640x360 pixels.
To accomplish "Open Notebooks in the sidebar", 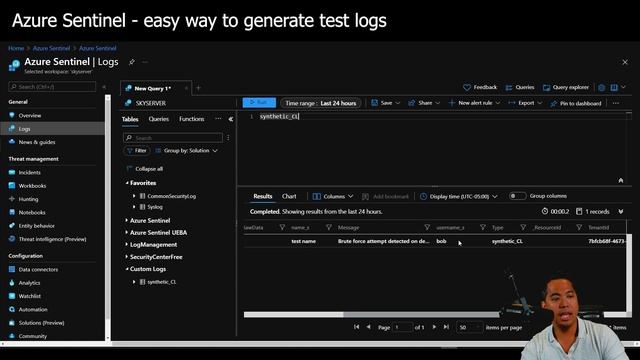I will [x=32, y=212].
